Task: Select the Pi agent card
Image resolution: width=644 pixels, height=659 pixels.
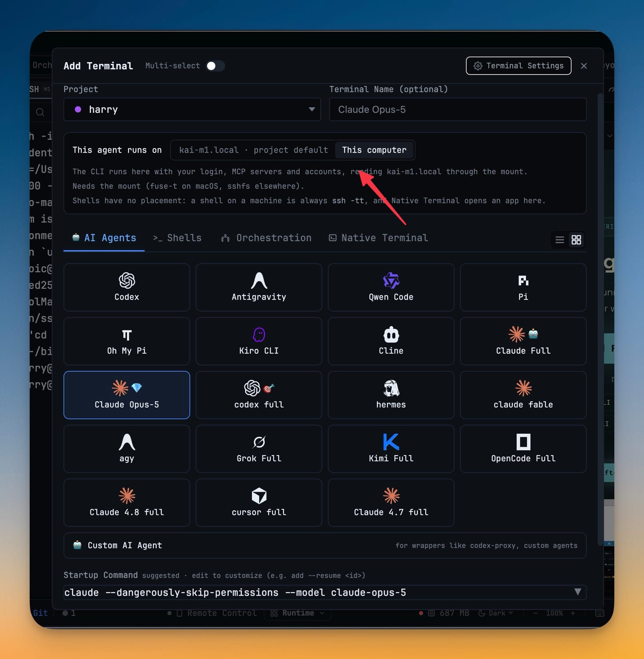Action: click(x=523, y=287)
